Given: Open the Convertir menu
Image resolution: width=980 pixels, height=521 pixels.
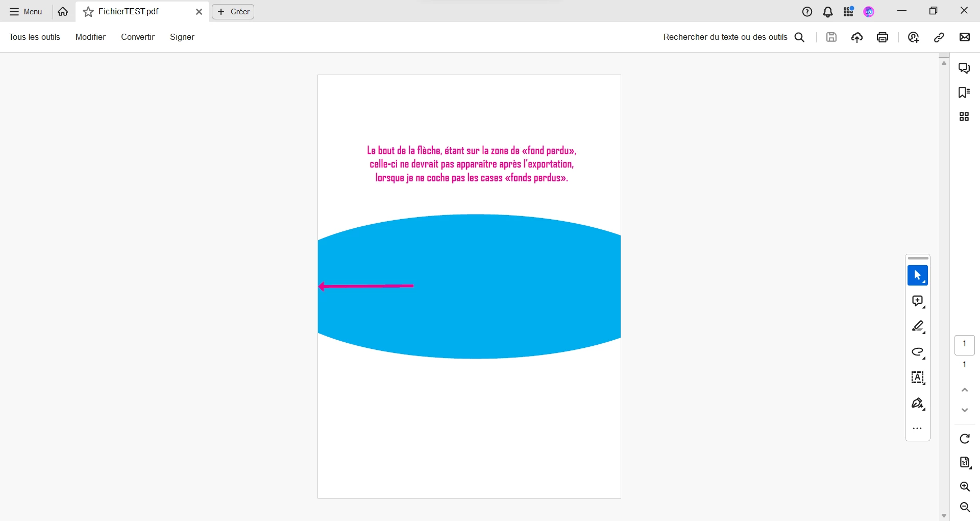Looking at the screenshot, I should coord(138,37).
